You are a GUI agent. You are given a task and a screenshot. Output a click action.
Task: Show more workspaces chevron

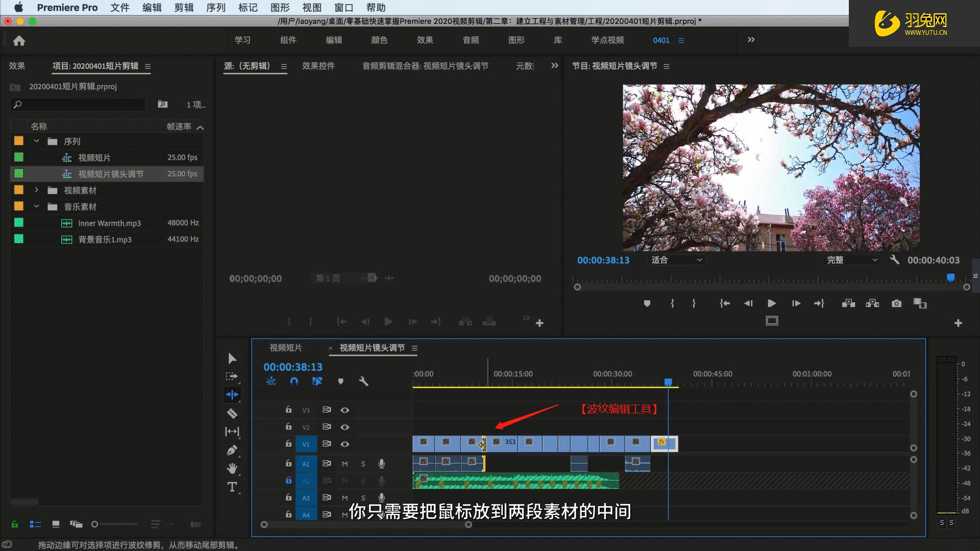tap(751, 40)
